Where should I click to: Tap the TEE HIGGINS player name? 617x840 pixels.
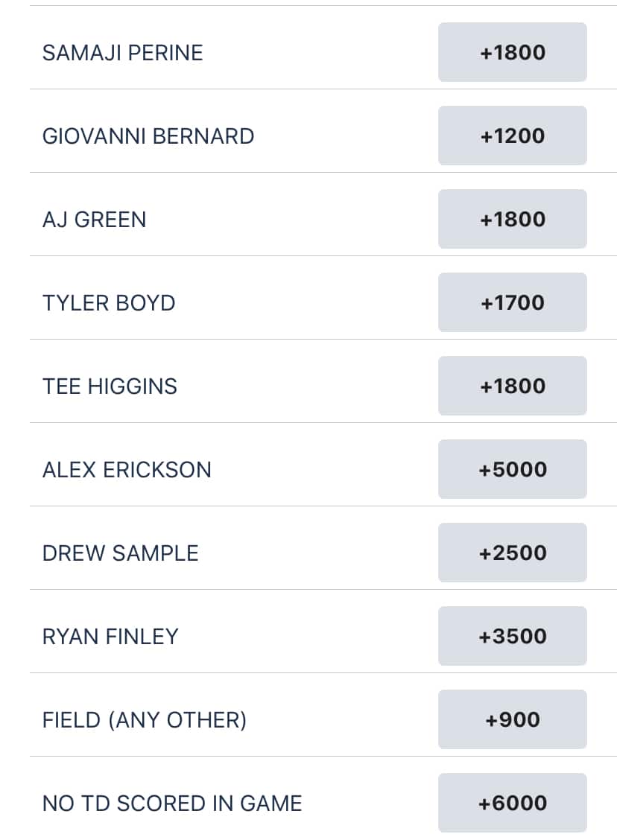[x=110, y=386]
